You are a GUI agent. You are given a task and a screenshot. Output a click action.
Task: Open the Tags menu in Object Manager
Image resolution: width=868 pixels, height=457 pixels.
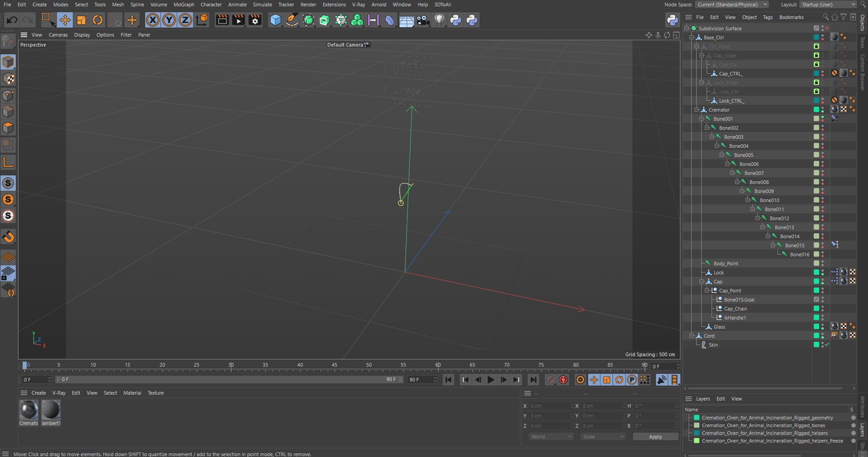click(768, 17)
